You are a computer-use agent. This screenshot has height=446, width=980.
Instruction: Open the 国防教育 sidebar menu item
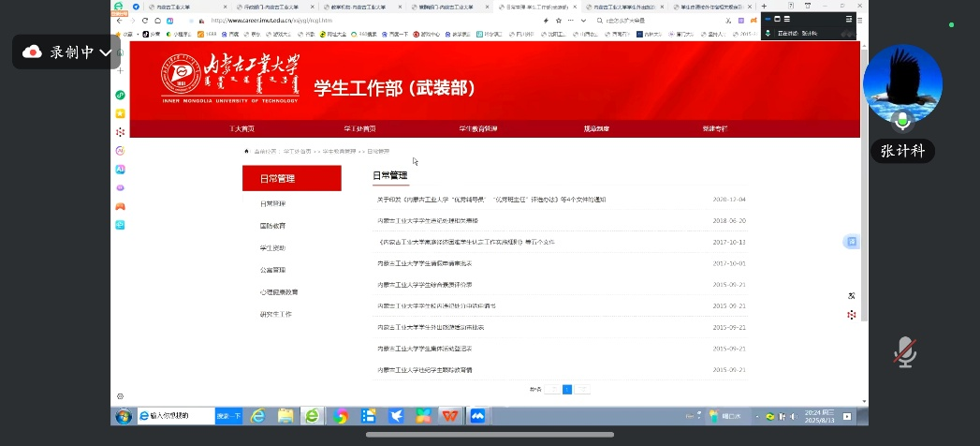click(x=273, y=226)
